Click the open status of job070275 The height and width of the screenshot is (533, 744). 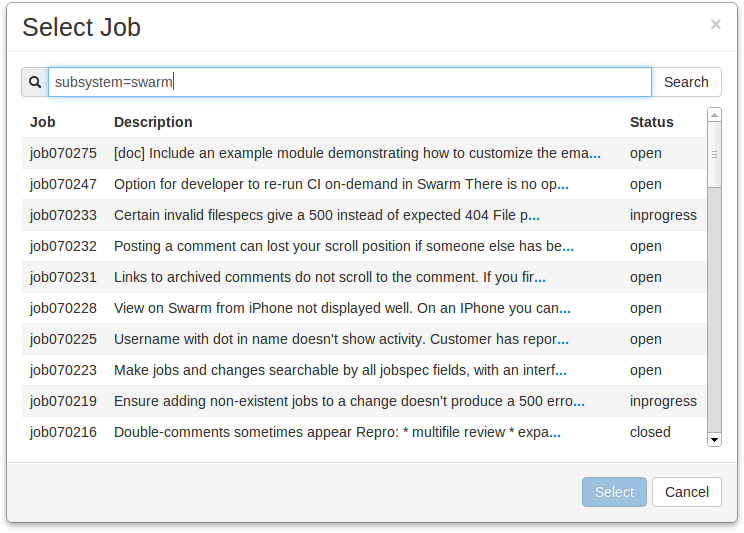click(x=645, y=153)
